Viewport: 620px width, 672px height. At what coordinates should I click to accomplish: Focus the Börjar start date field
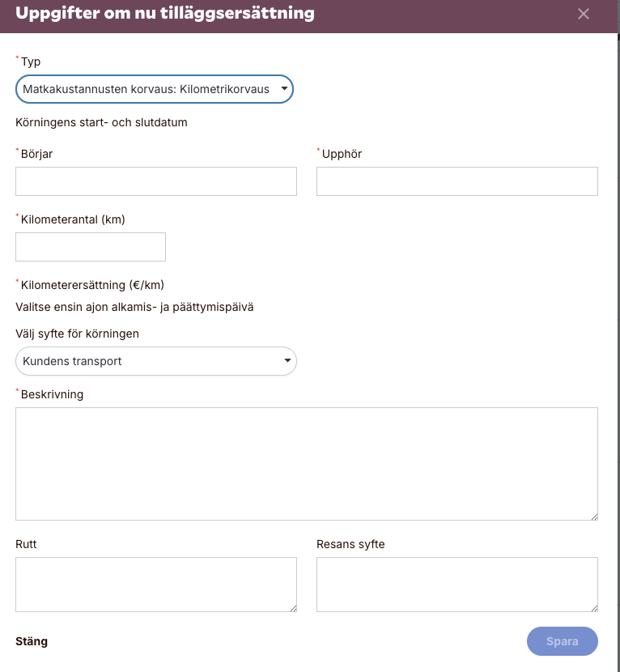156,181
